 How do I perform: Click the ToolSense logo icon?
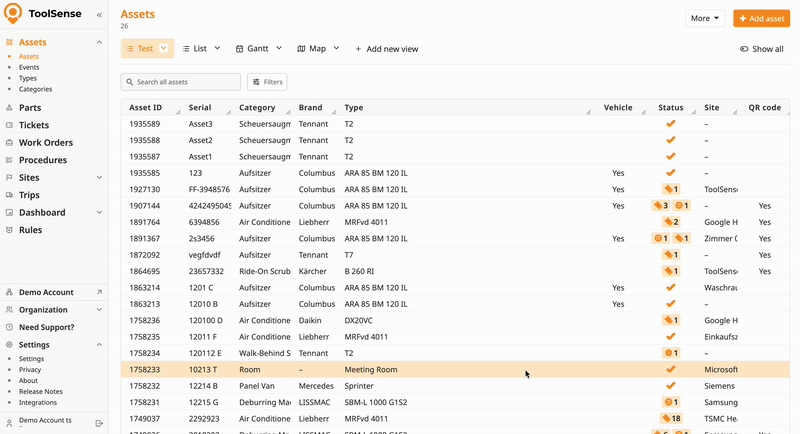pyautogui.click(x=13, y=14)
